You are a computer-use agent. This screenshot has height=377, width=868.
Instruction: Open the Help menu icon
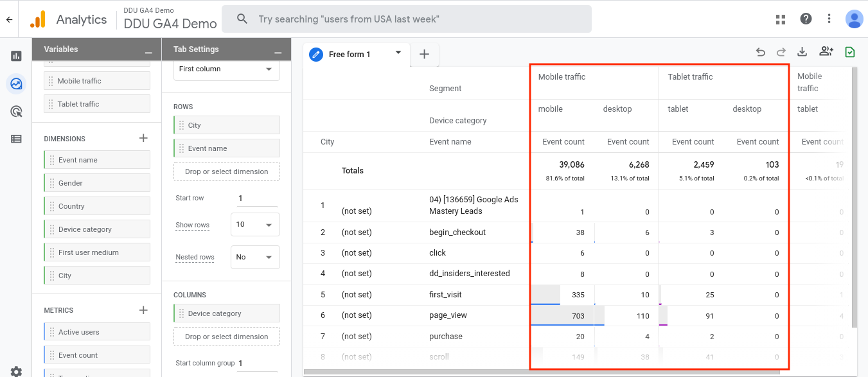coord(806,19)
